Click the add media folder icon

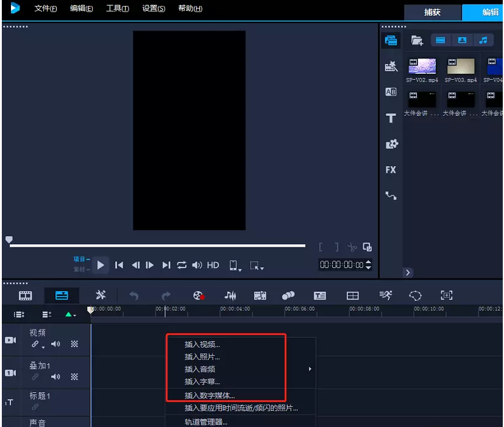click(417, 40)
